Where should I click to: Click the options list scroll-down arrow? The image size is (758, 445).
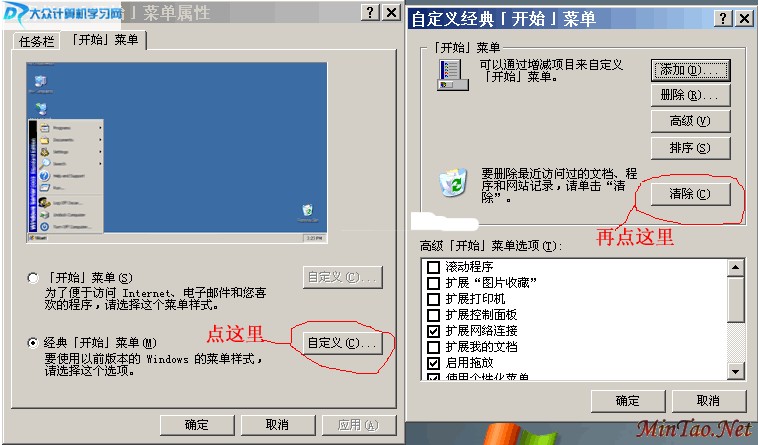735,371
